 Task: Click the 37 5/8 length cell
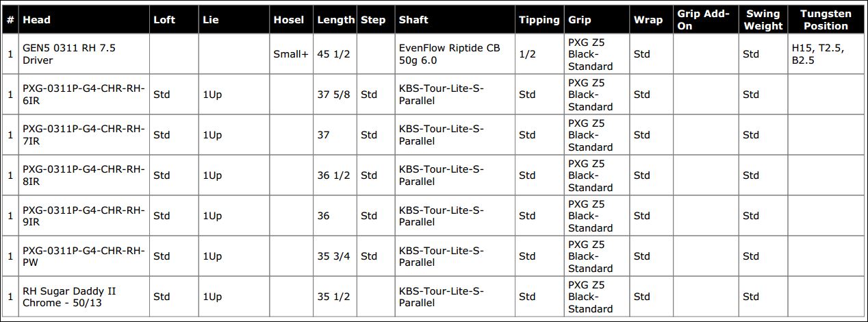tap(333, 95)
